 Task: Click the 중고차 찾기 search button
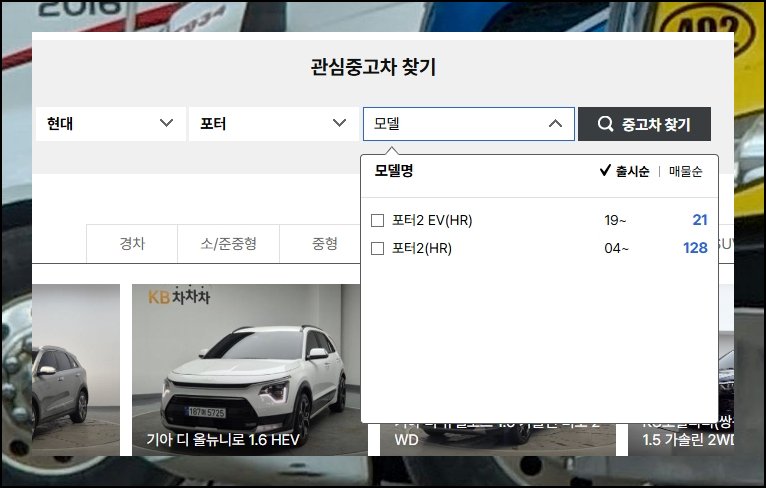pos(644,124)
